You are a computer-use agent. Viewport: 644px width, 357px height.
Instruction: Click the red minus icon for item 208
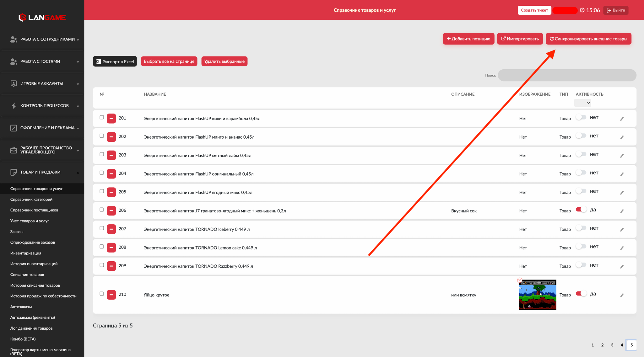tap(111, 248)
